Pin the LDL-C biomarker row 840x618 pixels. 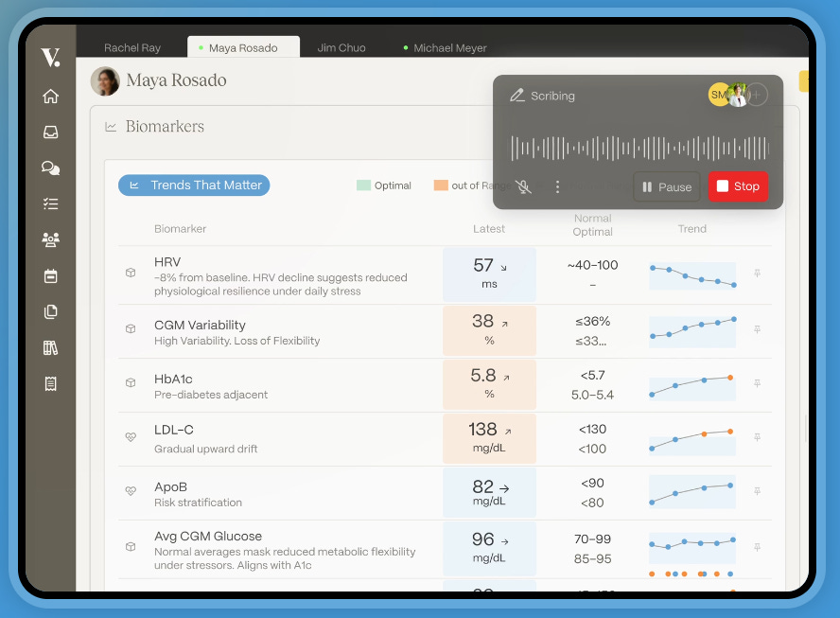[757, 438]
